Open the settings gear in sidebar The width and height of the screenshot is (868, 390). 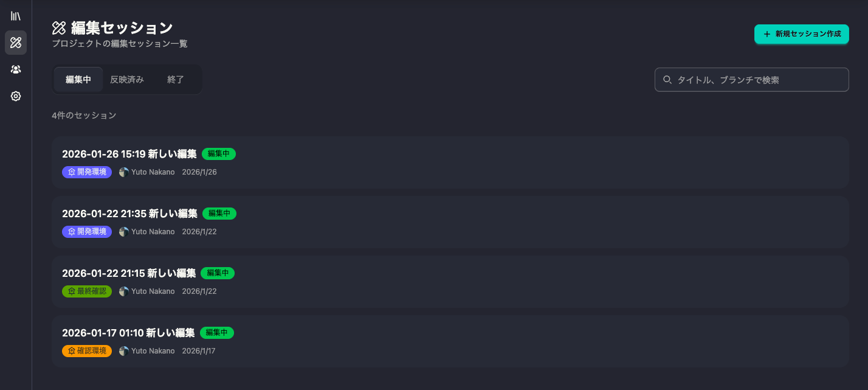coord(16,96)
